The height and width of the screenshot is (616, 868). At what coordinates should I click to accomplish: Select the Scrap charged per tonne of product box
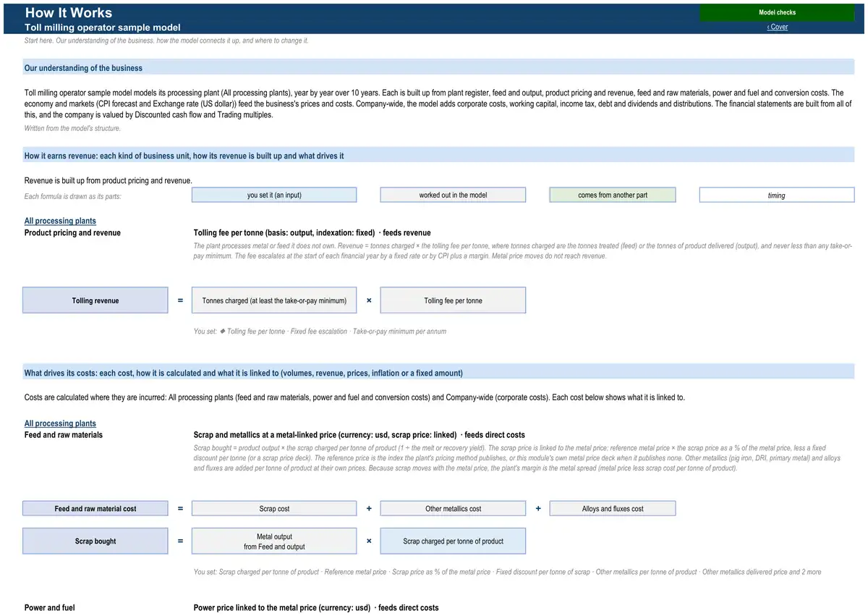click(453, 541)
